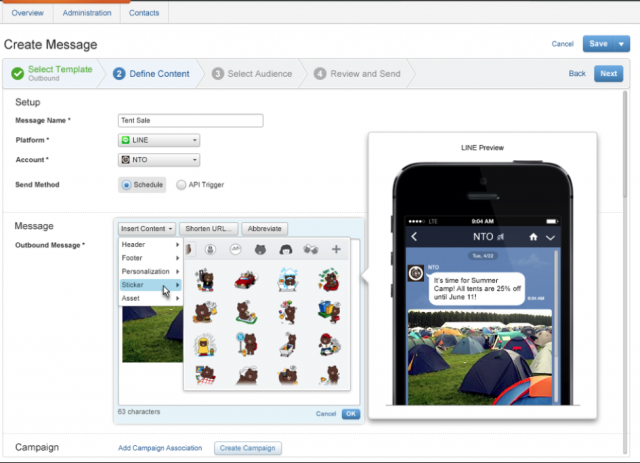Viewport: 640px width, 463px height.
Task: Pick the bear in bathtub sticker
Action: [x=288, y=280]
